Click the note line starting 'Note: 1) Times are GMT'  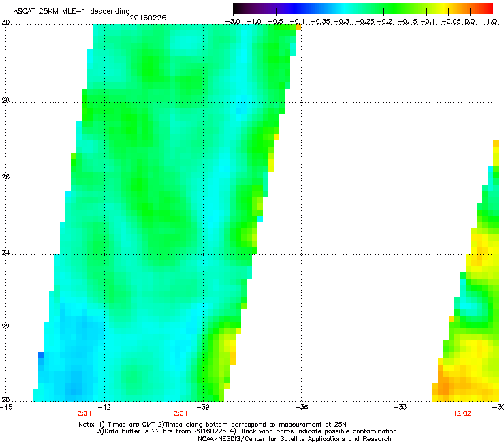coord(212,425)
